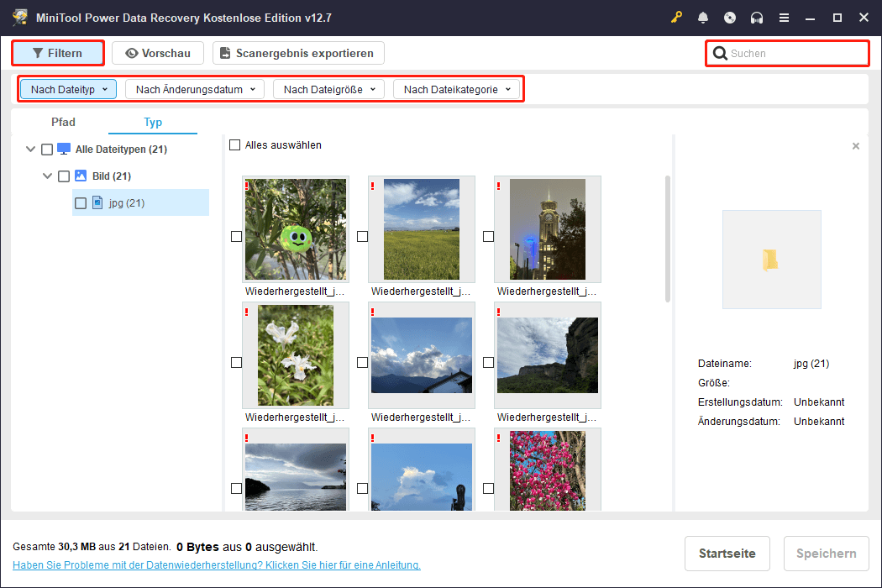The width and height of the screenshot is (882, 588).
Task: Tick the jpg (21) checkbox in tree
Action: pyautogui.click(x=81, y=202)
